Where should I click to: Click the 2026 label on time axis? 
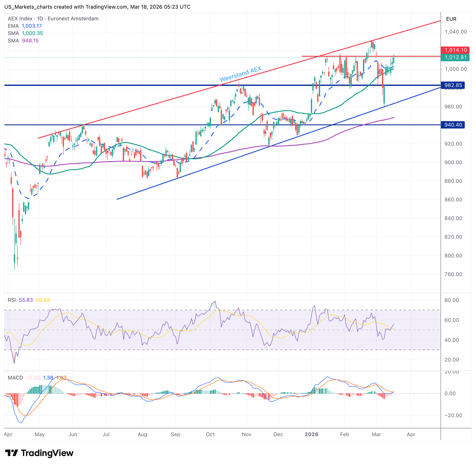[311, 434]
